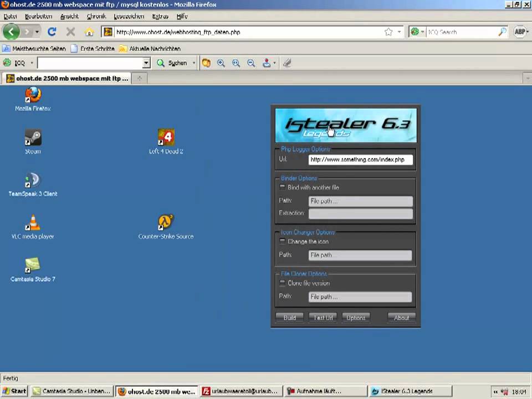This screenshot has height=399, width=532.
Task: Open Meistbesuchte Seiten bookmark folder
Action: click(34, 49)
